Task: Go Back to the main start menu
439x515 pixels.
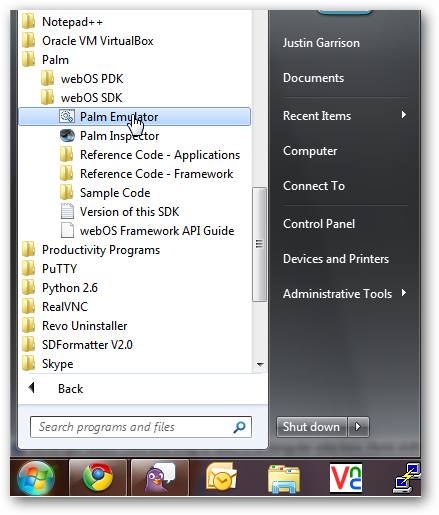Action: (x=56, y=388)
